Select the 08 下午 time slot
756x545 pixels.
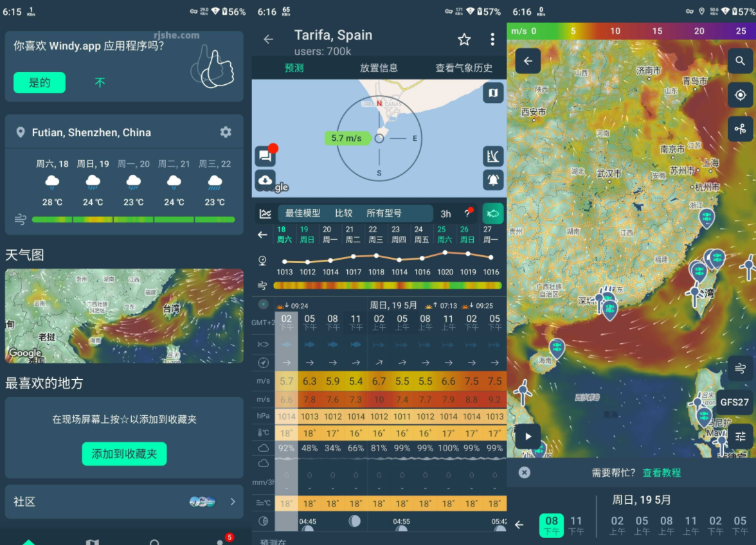tap(551, 525)
